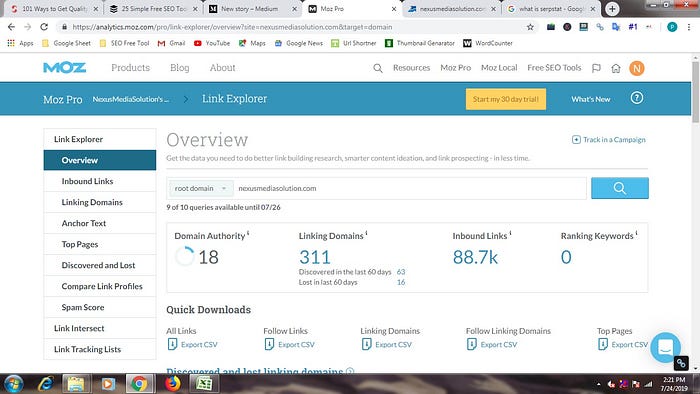This screenshot has width=700, height=394.
Task: Open Spam Score in the sidebar
Action: pos(100,307)
